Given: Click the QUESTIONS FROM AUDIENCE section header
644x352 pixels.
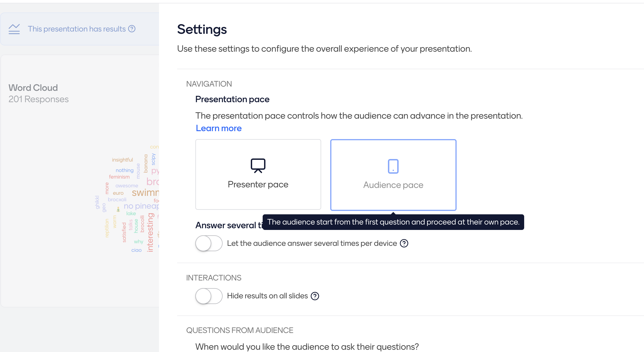Looking at the screenshot, I should click(240, 330).
